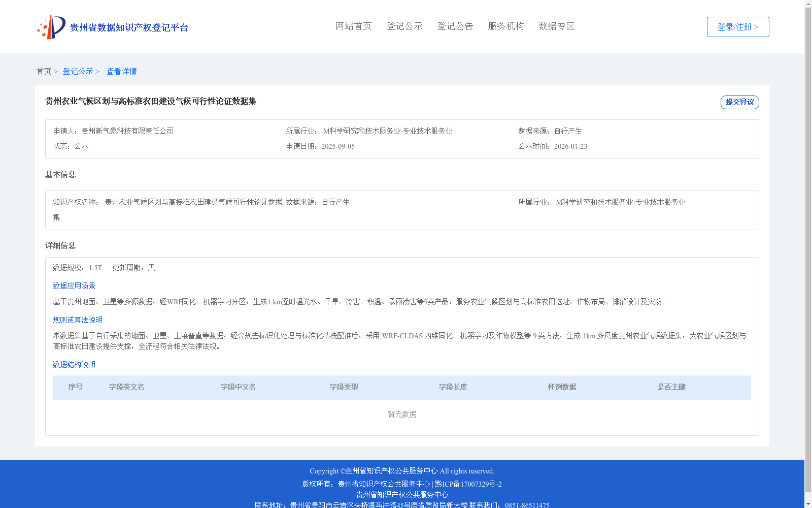Click the 登录/注册 button
This screenshot has width=812, height=508.
[738, 27]
